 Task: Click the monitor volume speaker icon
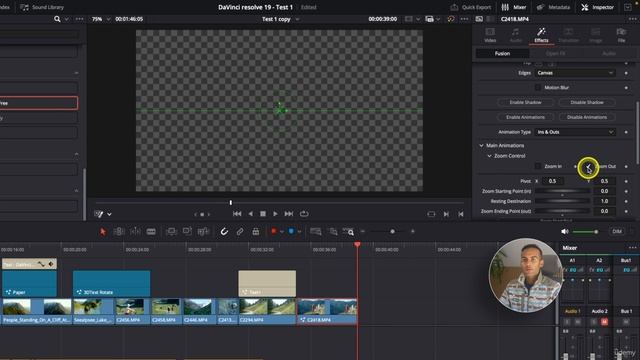pos(565,231)
